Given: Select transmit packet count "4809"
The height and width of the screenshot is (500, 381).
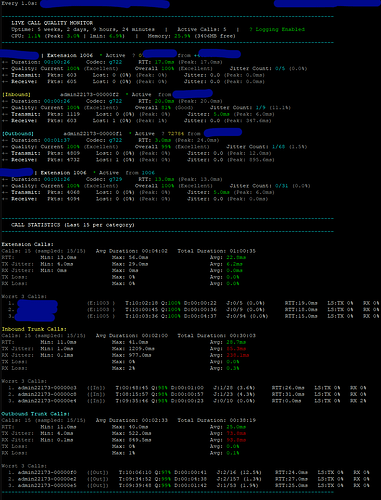Looking at the screenshot, I should click(73, 153).
